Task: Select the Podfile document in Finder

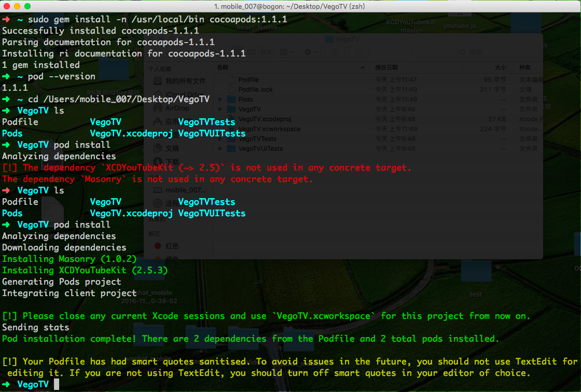Action: tap(248, 80)
